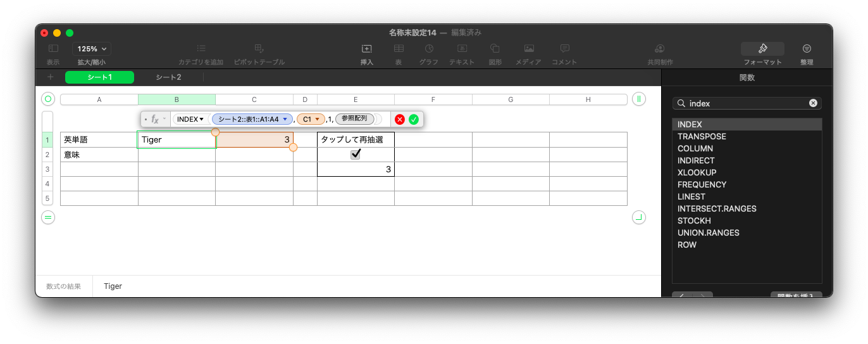868x344 pixels.
Task: Select ROW in the function list
Action: (x=747, y=245)
